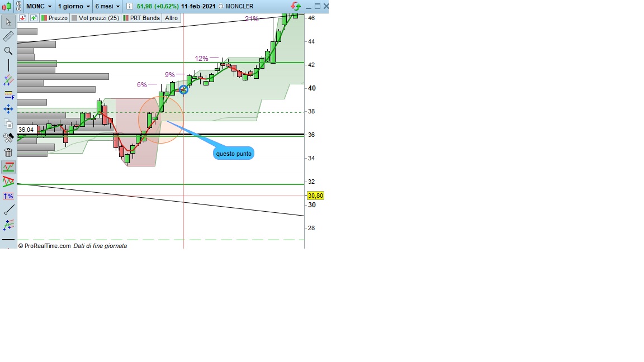Open the Prezzo tab
This screenshot has width=644, height=362.
[x=54, y=18]
